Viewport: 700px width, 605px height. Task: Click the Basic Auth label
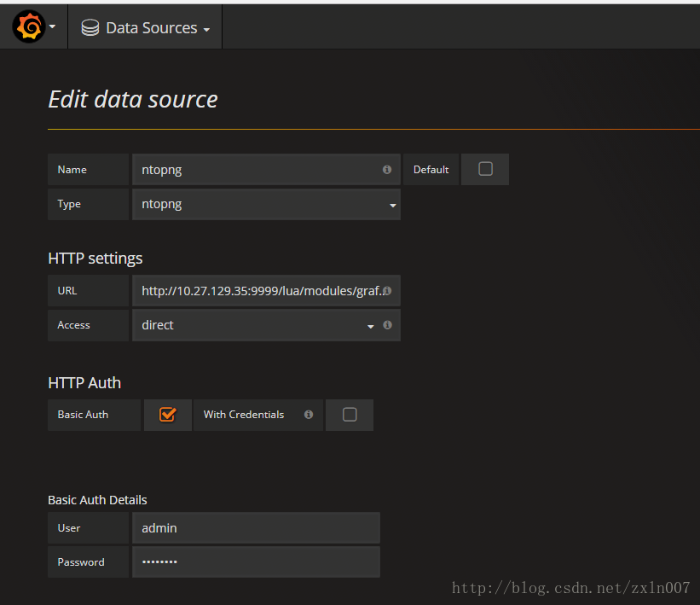click(83, 415)
